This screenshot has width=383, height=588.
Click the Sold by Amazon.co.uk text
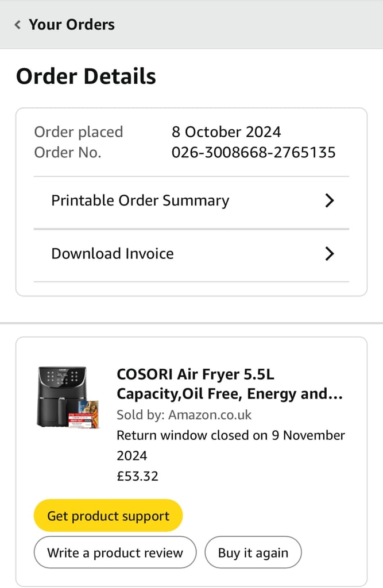click(184, 415)
